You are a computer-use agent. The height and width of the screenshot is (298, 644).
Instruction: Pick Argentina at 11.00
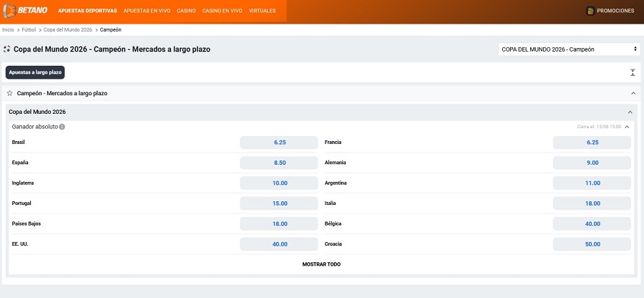click(x=592, y=183)
